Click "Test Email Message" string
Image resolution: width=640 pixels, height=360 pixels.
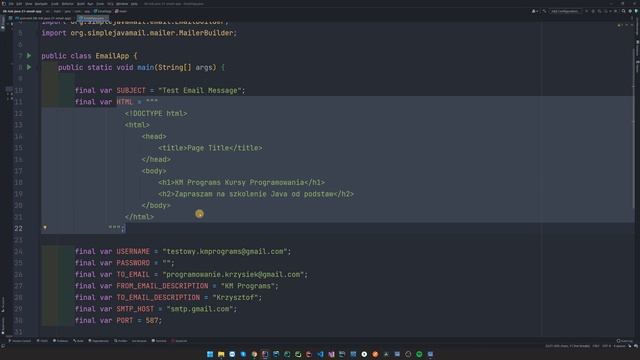tap(200, 90)
